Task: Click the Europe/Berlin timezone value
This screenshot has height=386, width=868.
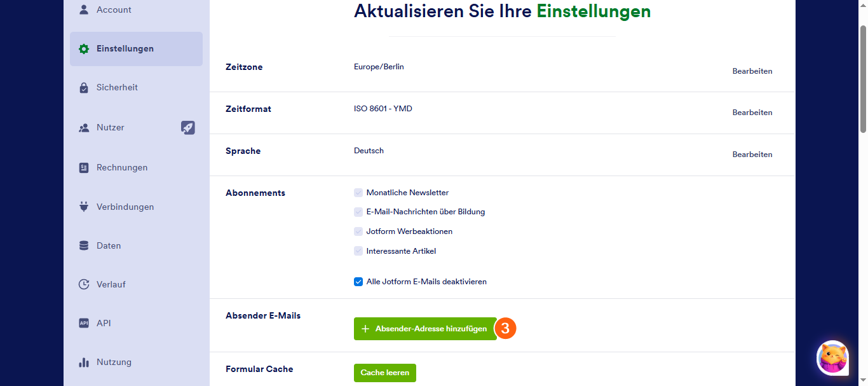Action: pyautogui.click(x=379, y=67)
